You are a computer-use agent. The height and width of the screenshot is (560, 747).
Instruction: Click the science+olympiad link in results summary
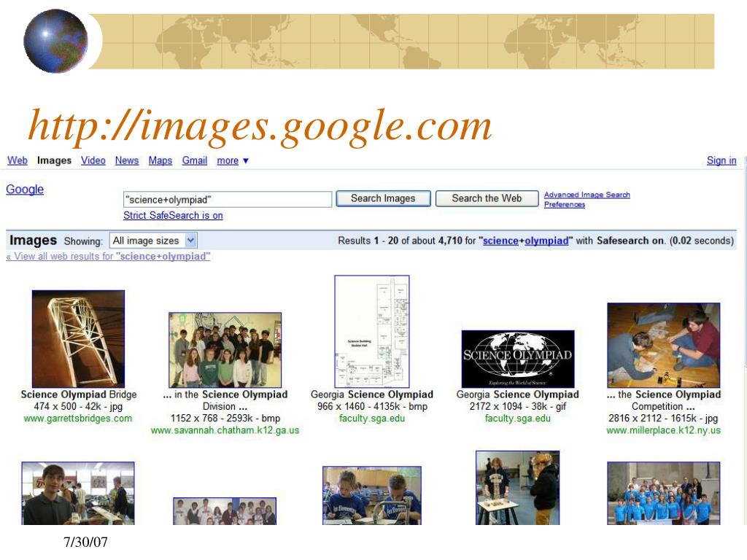click(x=525, y=241)
